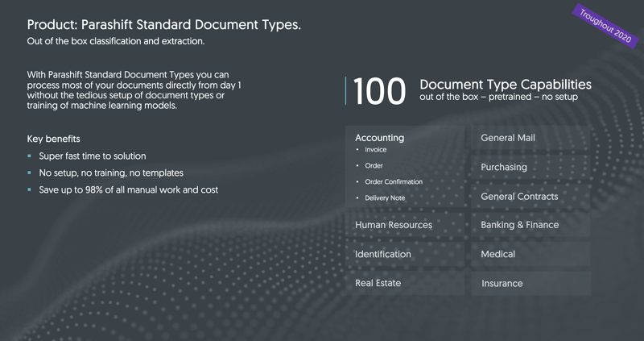Click the Medical category tile
644x341 pixels.
click(x=531, y=254)
